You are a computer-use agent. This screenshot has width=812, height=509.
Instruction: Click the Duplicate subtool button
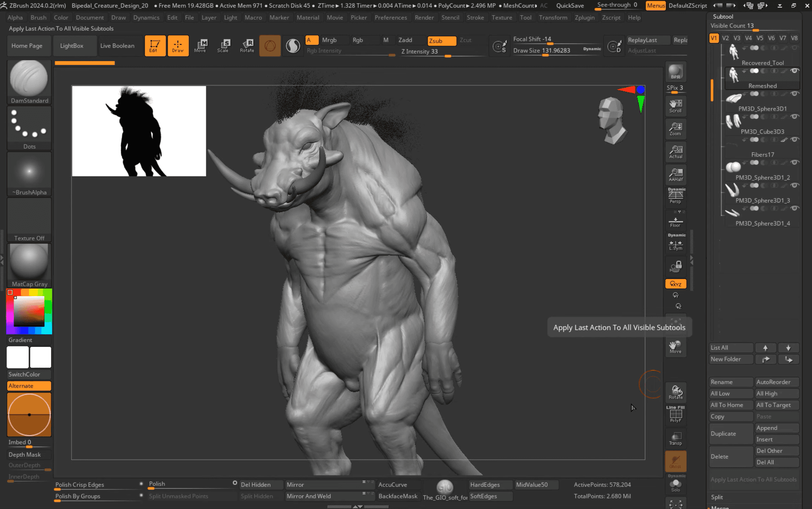(730, 433)
